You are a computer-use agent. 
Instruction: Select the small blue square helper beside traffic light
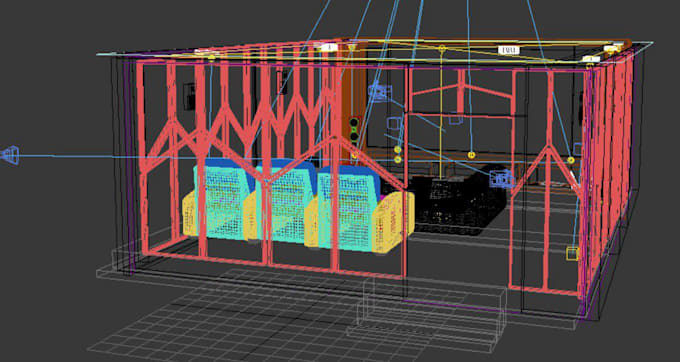[394, 123]
